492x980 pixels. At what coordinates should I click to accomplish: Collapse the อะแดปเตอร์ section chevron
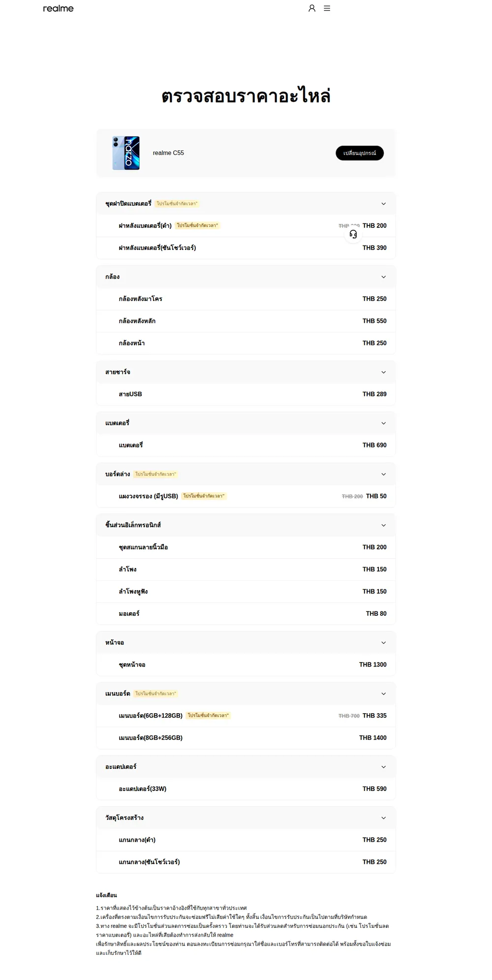click(384, 767)
